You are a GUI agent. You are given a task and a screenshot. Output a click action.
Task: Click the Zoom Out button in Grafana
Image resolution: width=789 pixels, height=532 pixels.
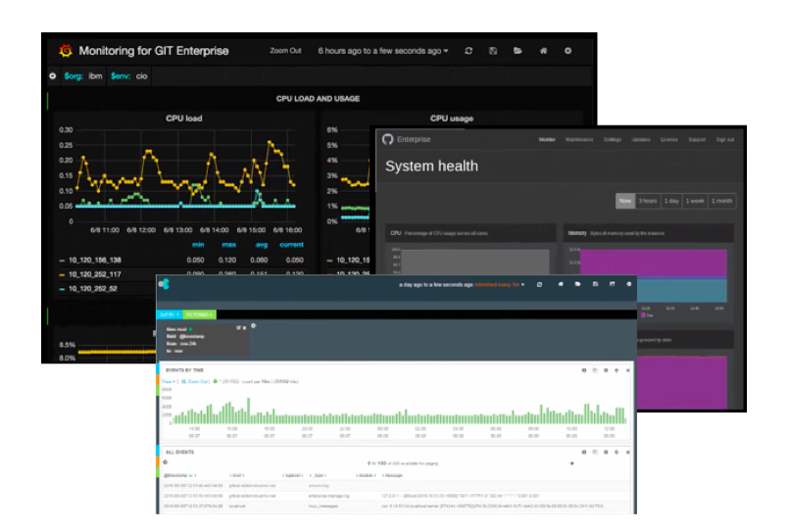click(285, 51)
